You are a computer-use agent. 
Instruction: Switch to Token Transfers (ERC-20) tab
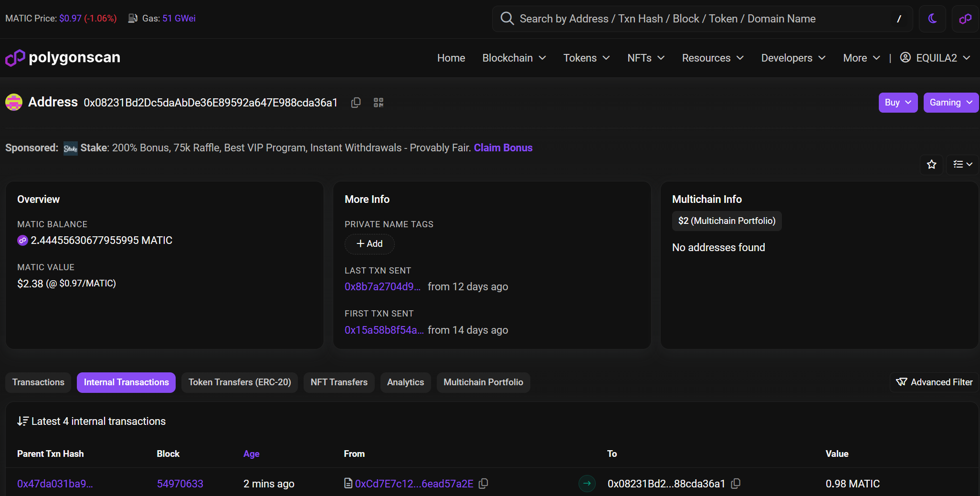click(x=240, y=382)
